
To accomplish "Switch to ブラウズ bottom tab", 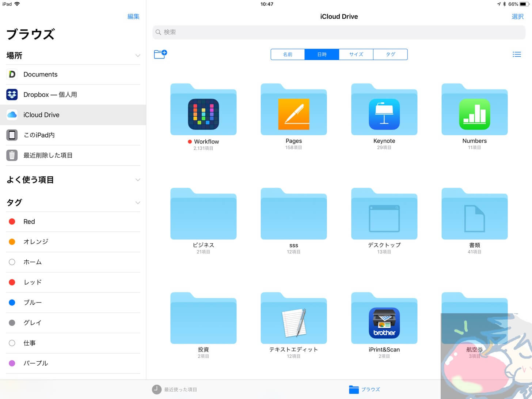I will pos(364,389).
